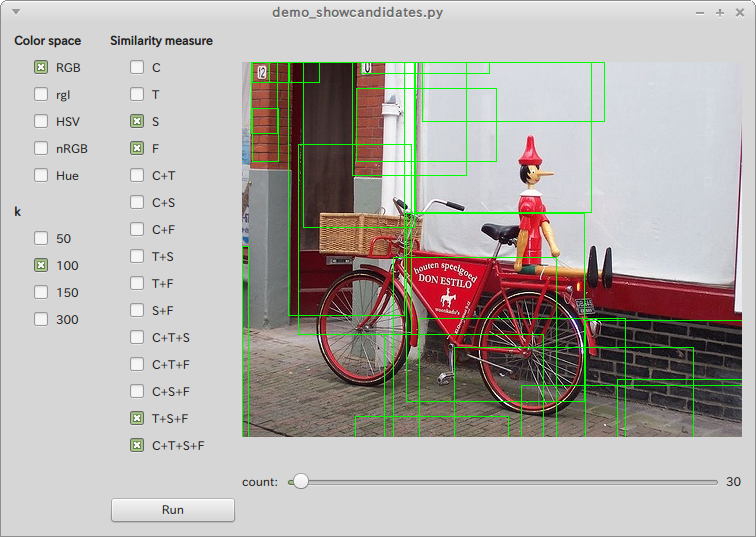Image resolution: width=756 pixels, height=537 pixels.
Task: Maximize the demo_showcandidates.py window
Action: point(720,13)
